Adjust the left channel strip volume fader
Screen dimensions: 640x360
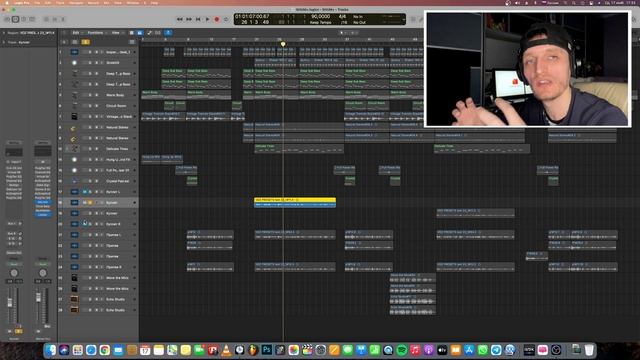10,302
